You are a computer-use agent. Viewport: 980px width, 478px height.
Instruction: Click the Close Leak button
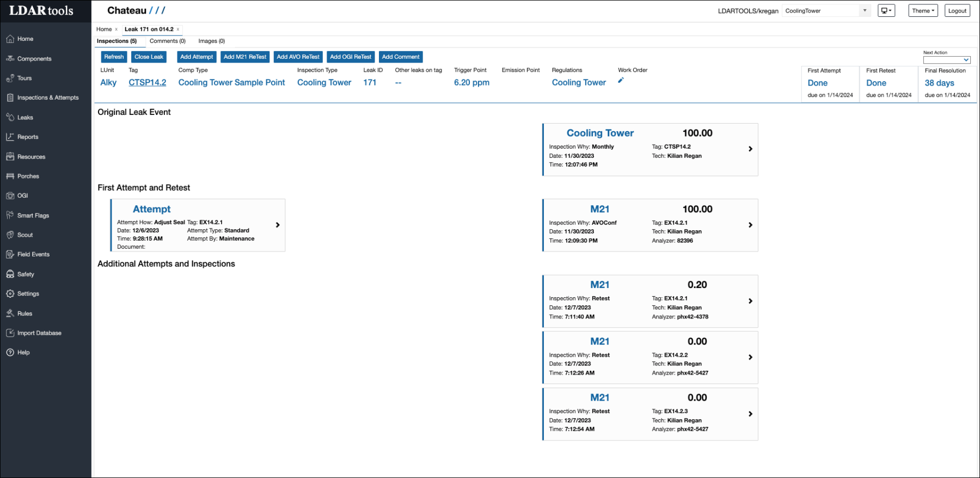point(149,57)
